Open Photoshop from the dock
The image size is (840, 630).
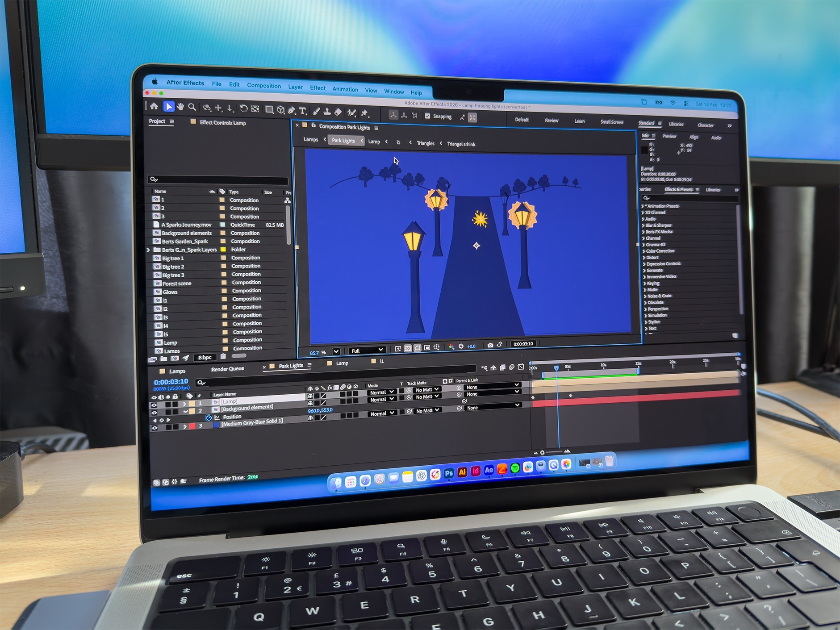click(449, 473)
